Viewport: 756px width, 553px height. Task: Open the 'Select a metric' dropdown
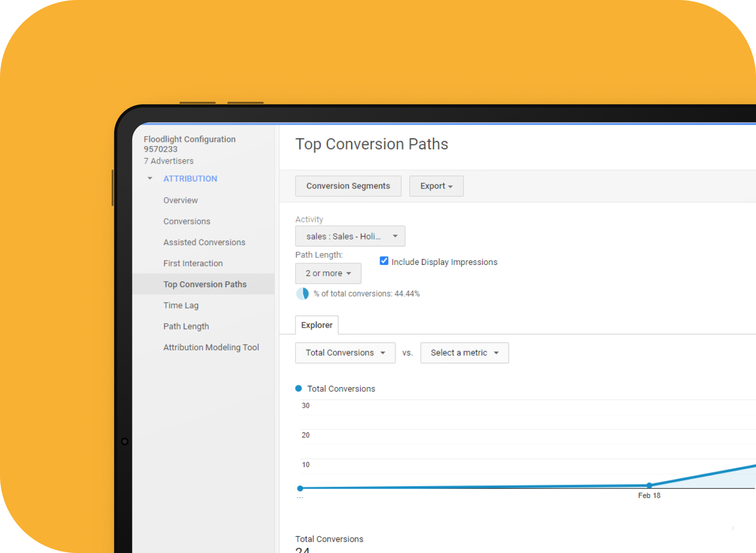464,353
